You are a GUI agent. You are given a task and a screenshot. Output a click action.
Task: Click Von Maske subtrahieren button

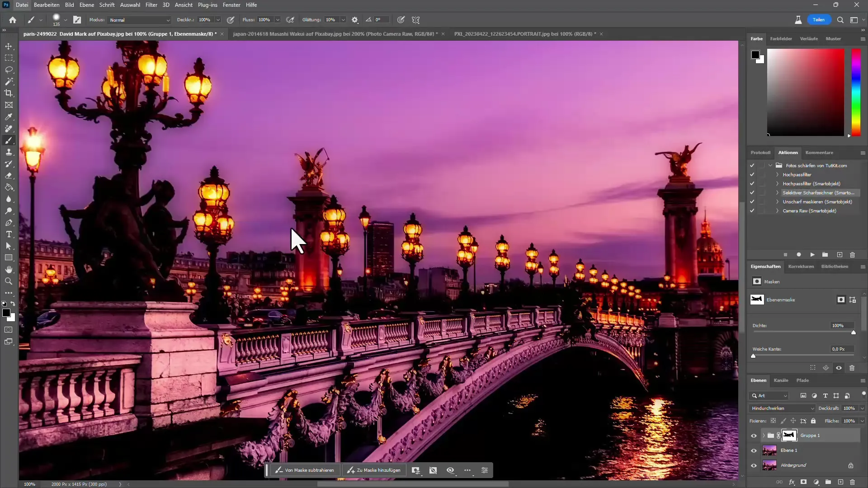click(x=305, y=470)
